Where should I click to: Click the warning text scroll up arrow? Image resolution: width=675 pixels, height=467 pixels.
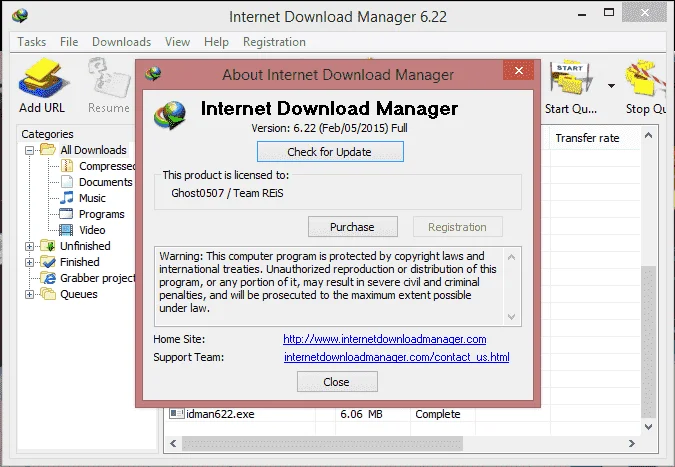point(511,257)
